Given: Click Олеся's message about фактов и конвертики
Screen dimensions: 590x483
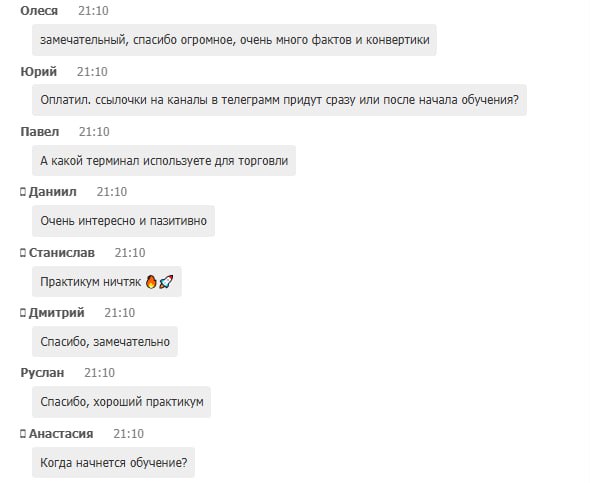Looking at the screenshot, I should pos(234,40).
